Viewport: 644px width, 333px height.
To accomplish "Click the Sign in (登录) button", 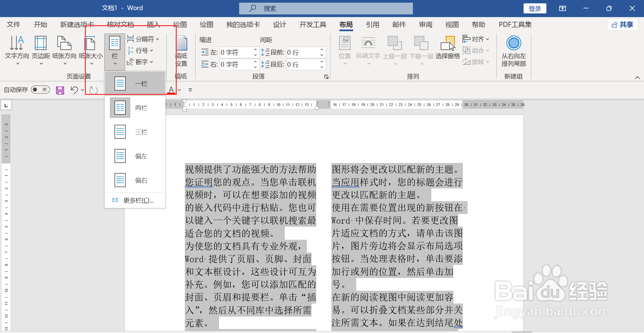I will 535,8.
